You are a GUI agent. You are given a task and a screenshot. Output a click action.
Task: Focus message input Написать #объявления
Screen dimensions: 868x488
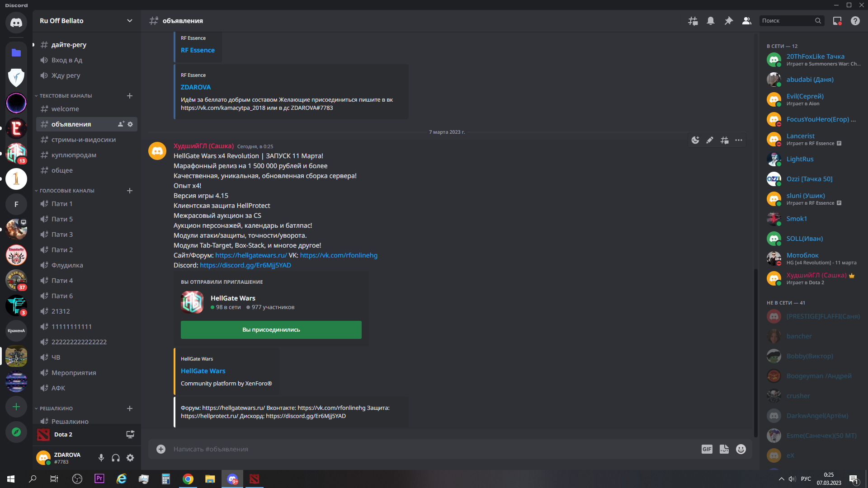[434, 449]
